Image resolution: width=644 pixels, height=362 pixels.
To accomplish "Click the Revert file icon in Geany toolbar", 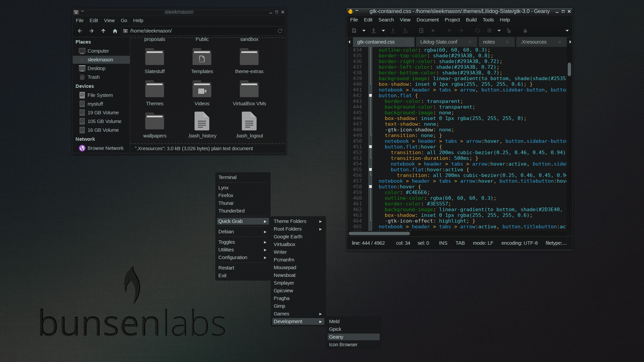I will 421,31.
